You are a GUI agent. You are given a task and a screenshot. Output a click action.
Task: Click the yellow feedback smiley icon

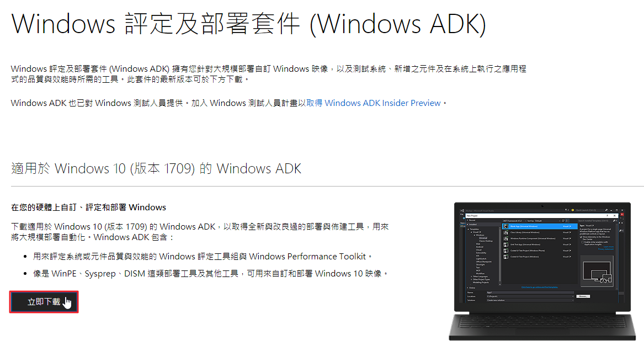572,210
